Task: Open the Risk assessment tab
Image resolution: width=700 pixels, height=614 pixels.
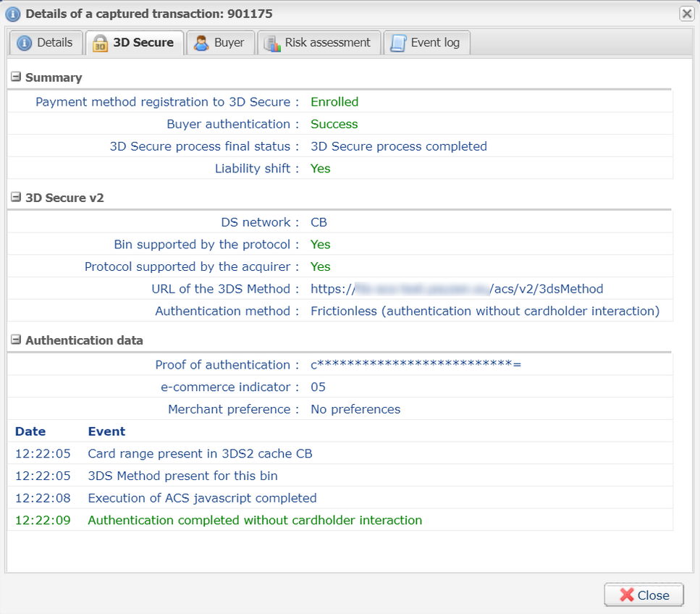Action: (319, 43)
